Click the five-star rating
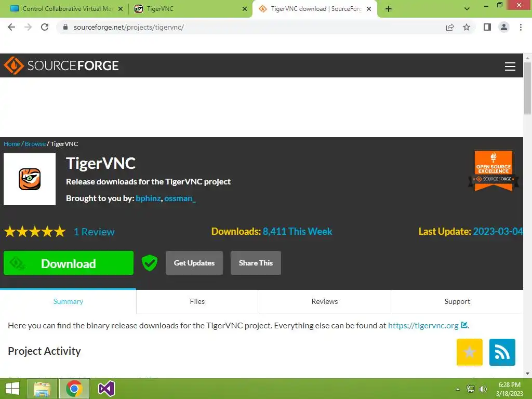This screenshot has height=399, width=532. pyautogui.click(x=35, y=232)
